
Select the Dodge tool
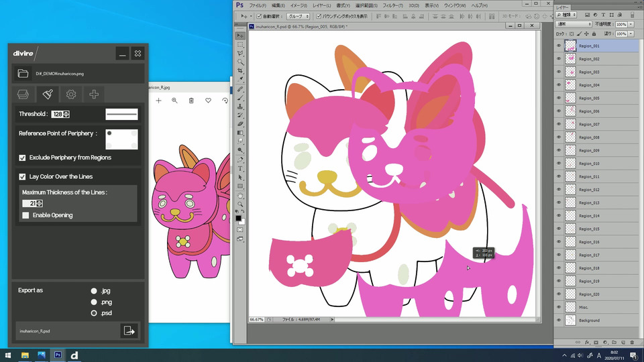click(240, 150)
